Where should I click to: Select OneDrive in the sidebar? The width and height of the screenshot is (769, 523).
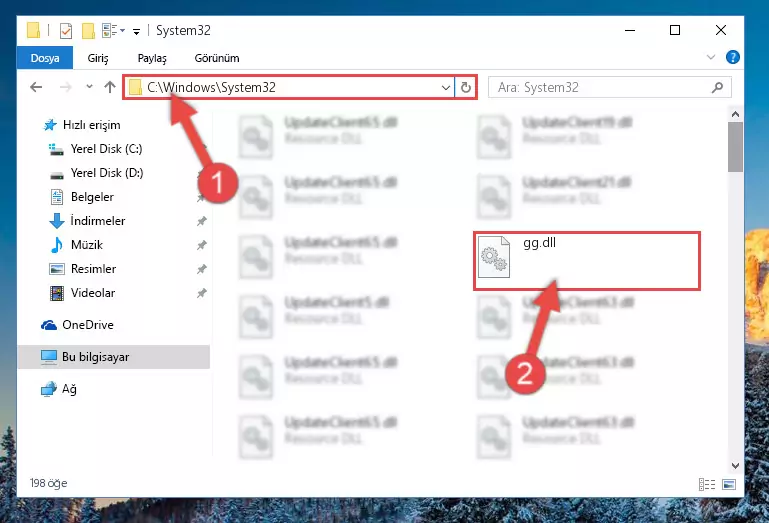[77, 325]
